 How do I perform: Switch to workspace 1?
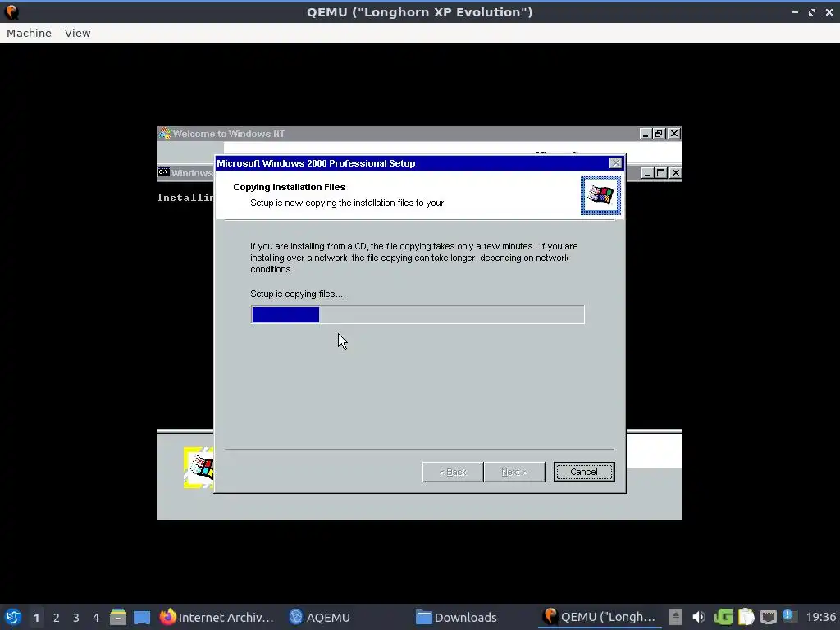tap(36, 618)
